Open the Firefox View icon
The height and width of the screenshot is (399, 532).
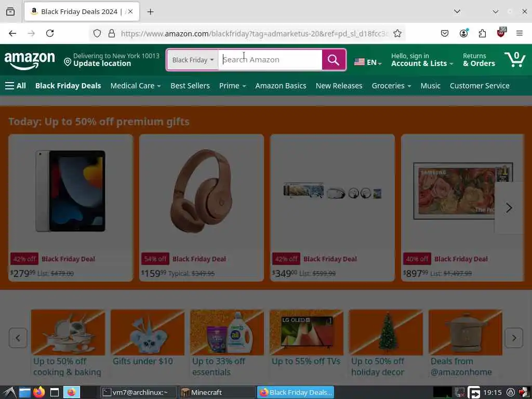tap(10, 11)
